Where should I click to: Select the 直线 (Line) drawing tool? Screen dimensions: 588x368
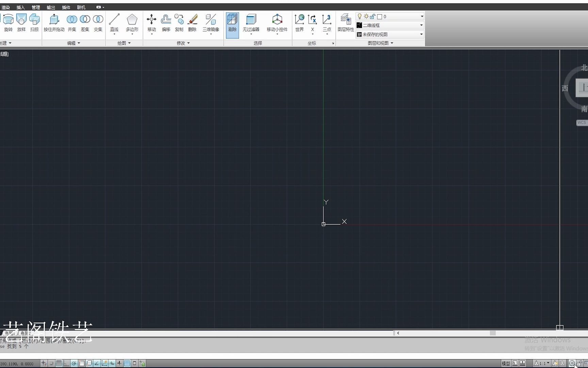pos(114,20)
